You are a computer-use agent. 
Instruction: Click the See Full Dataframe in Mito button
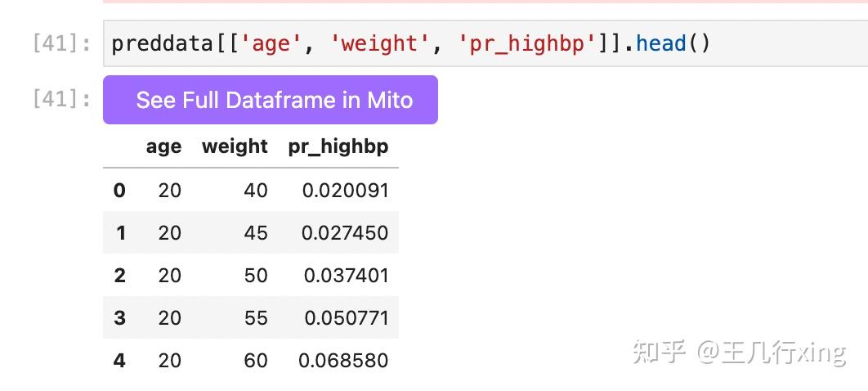[271, 100]
